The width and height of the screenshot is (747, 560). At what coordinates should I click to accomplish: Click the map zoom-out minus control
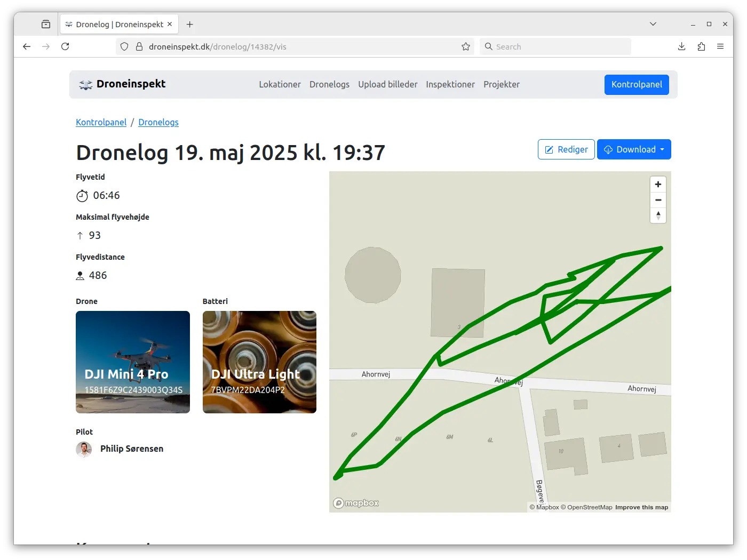pyautogui.click(x=658, y=199)
